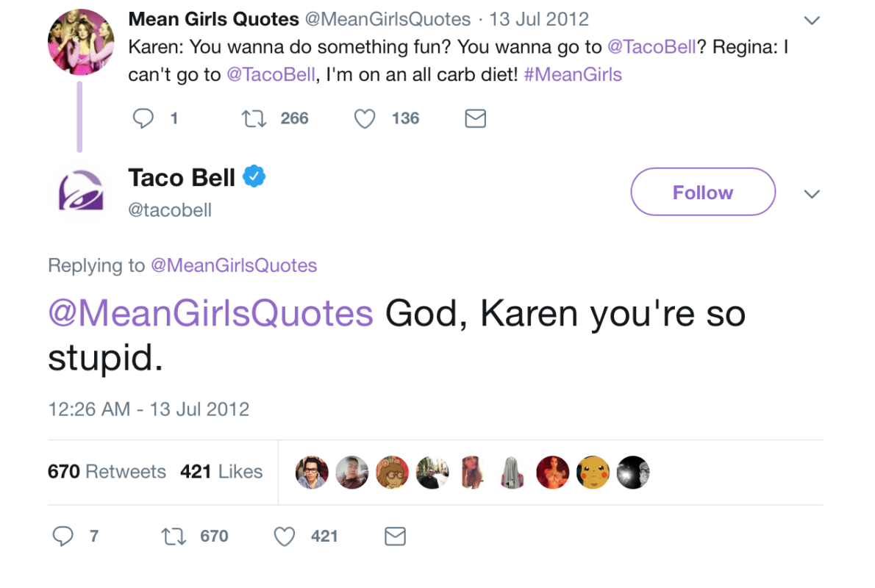
Task: Click the Taco Bell logo avatar
Action: tap(80, 193)
